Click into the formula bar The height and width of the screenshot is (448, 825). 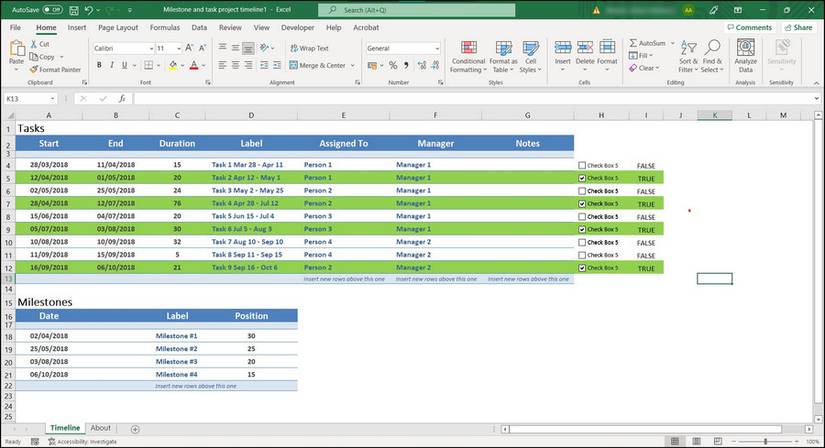471,98
